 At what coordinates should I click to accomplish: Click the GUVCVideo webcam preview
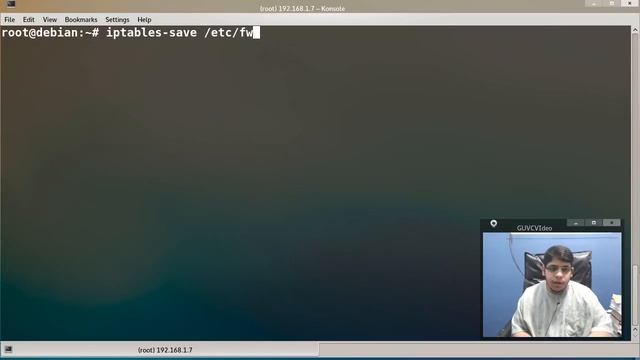click(552, 284)
